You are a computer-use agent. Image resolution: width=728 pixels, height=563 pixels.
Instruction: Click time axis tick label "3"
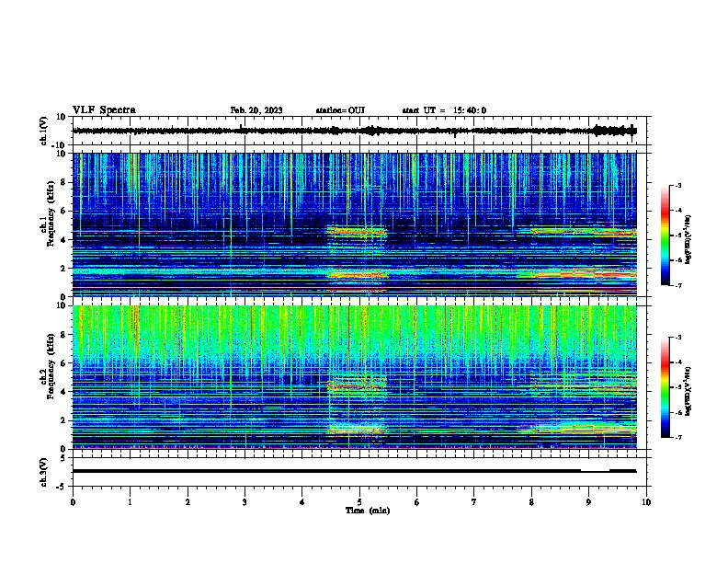[x=245, y=502]
